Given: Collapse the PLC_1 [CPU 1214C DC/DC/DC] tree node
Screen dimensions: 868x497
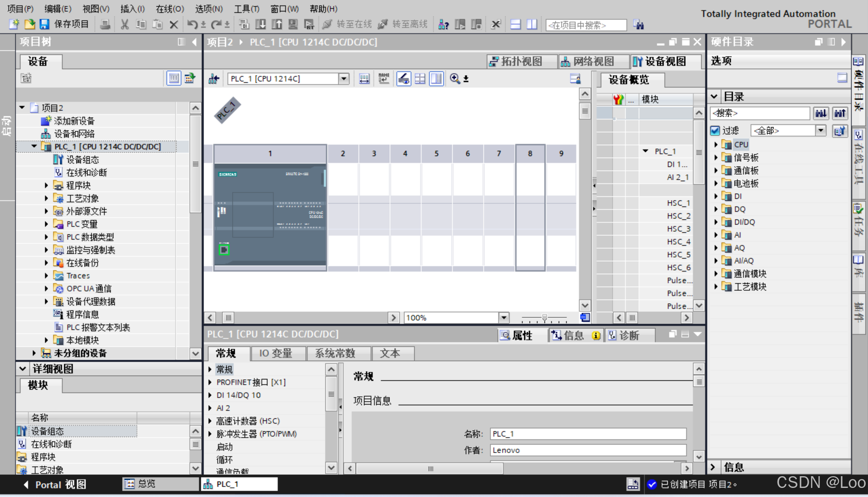Looking at the screenshot, I should pyautogui.click(x=34, y=146).
